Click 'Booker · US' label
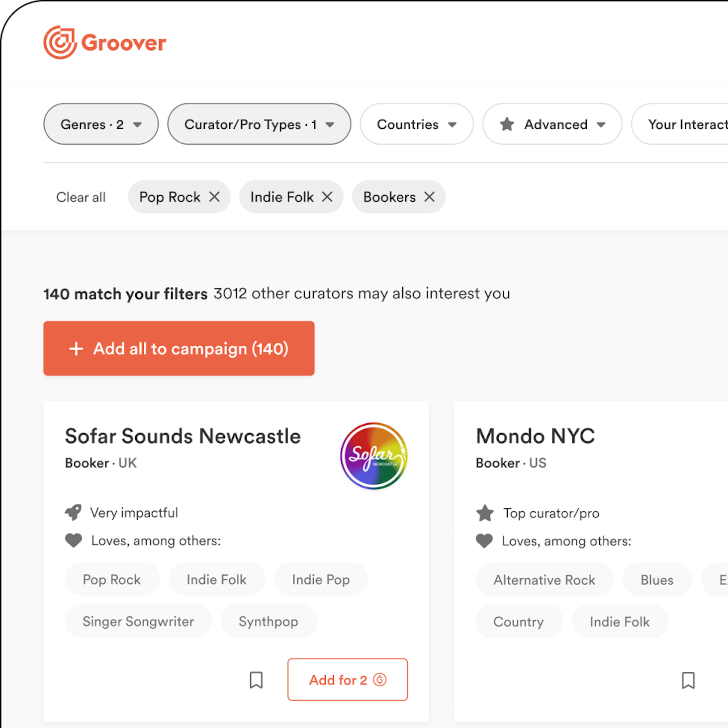The height and width of the screenshot is (728, 728). click(x=511, y=463)
